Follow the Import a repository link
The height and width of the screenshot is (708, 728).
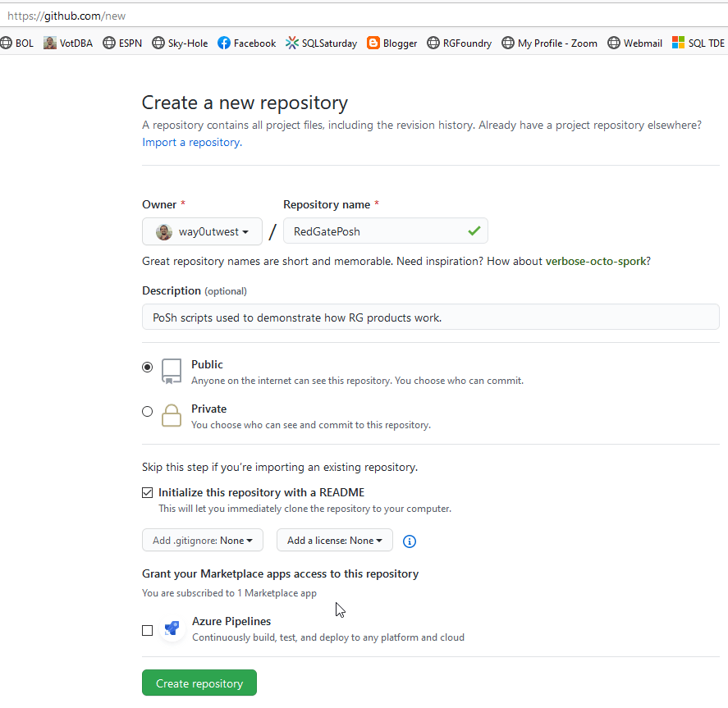192,142
